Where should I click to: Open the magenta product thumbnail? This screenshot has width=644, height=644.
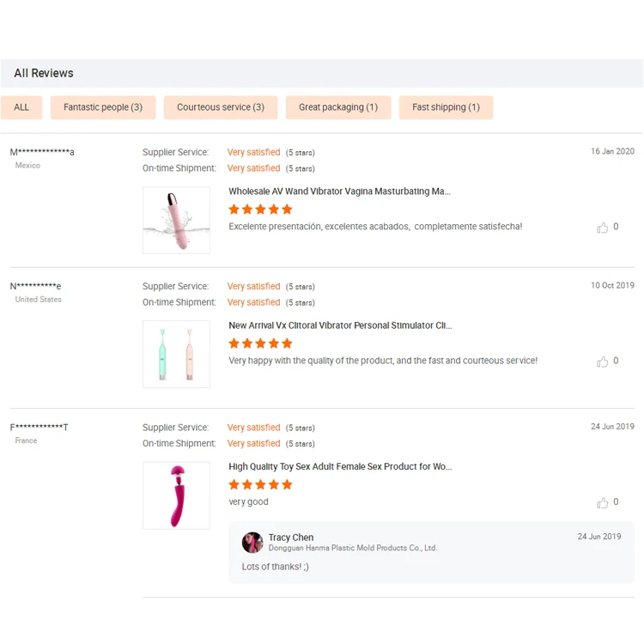176,495
